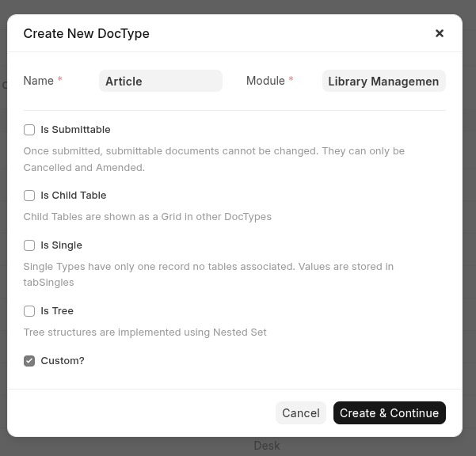Open the Module field showing Library Management

pos(383,81)
